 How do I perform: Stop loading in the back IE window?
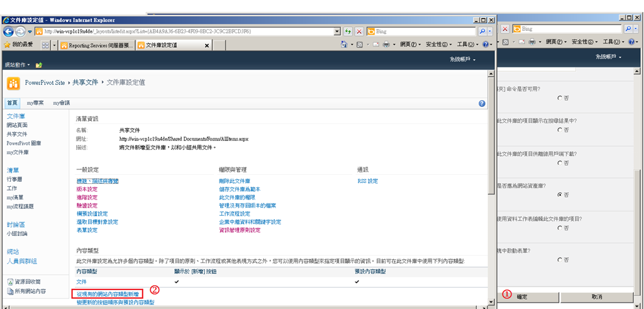tap(505, 29)
